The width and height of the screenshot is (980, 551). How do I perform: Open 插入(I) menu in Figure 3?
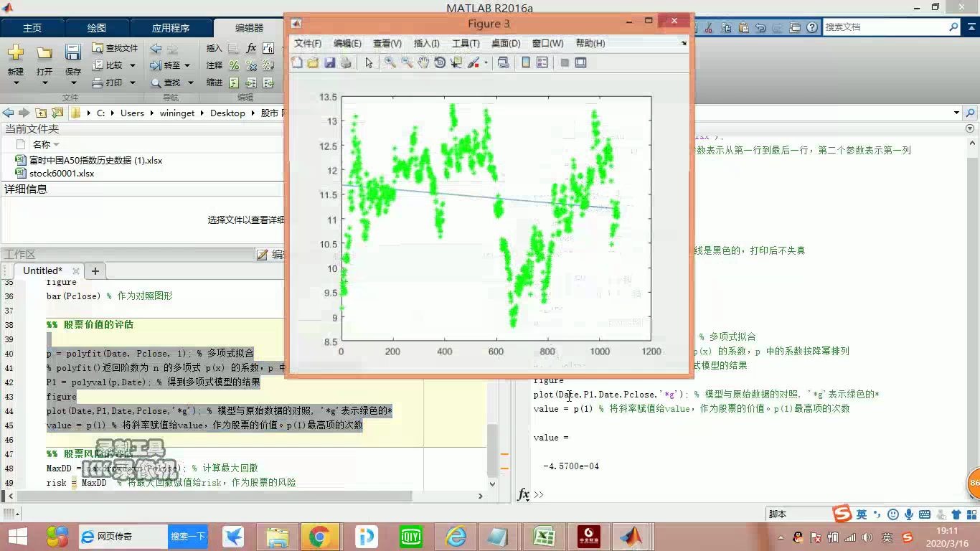427,43
